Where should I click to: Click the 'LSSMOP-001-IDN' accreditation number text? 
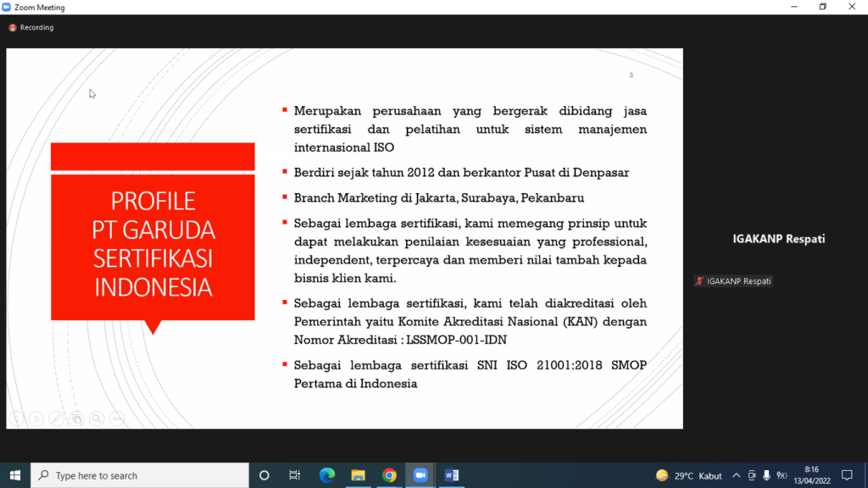(x=457, y=340)
